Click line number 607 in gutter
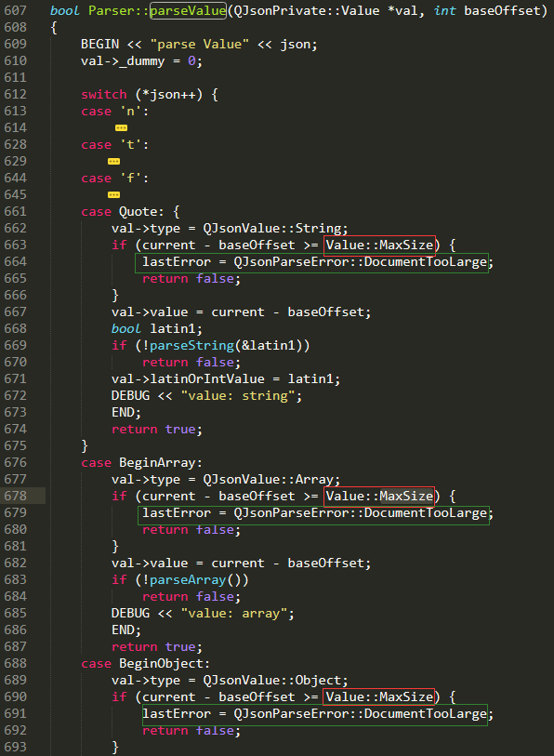This screenshot has height=756, width=554. 16,10
